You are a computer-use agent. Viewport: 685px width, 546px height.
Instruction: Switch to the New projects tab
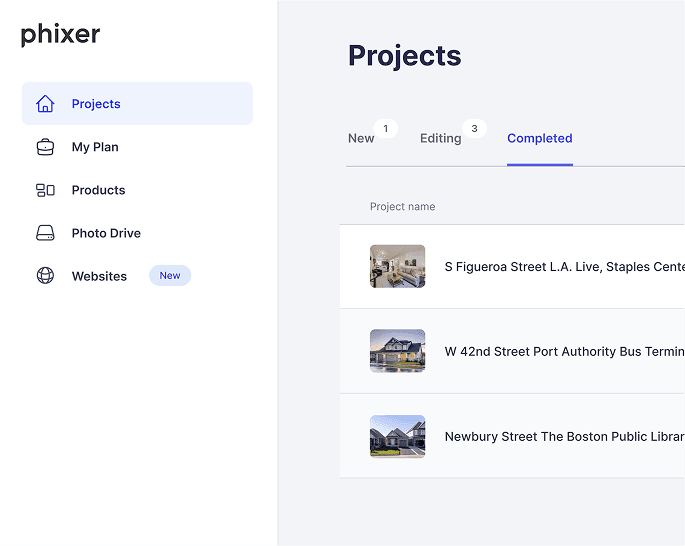pos(361,138)
